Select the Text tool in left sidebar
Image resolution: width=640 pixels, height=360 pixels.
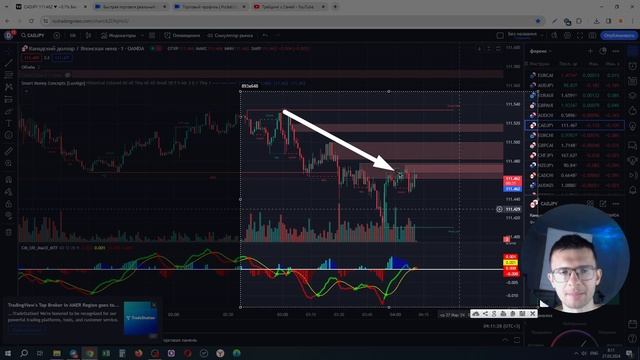click(9, 123)
